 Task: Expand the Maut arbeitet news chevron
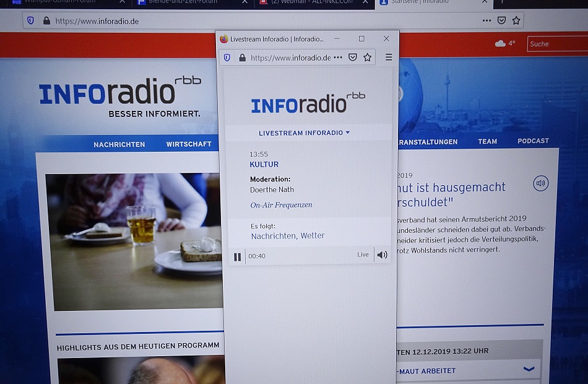(x=529, y=369)
